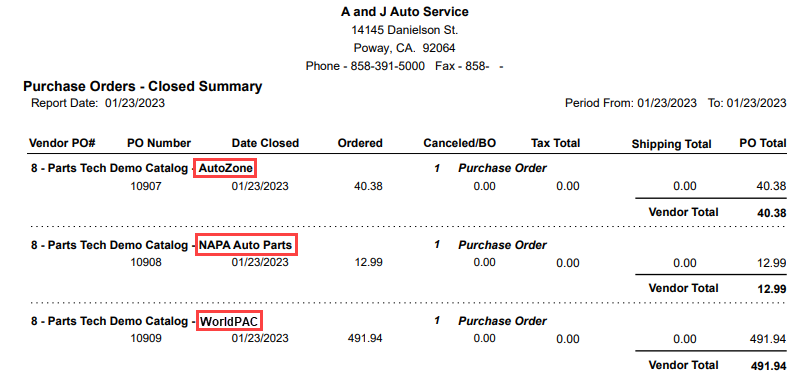Click the Ordered column header
812x378 pixels.
pyautogui.click(x=360, y=143)
